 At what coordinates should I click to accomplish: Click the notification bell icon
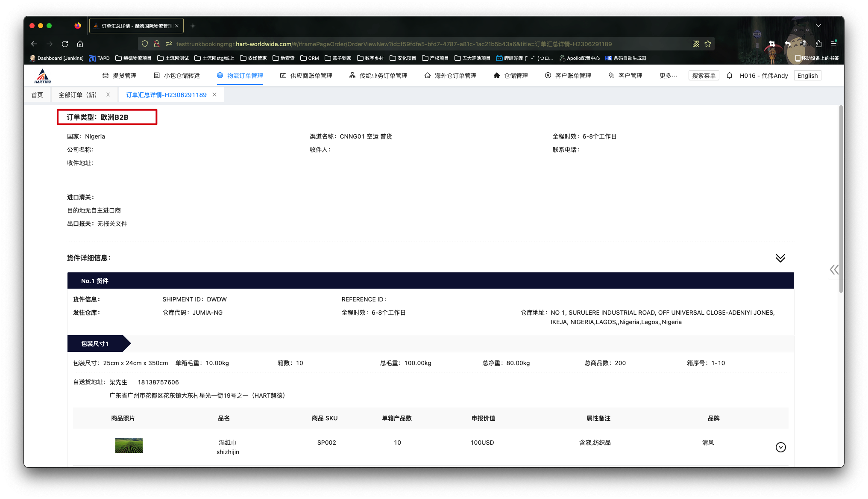(x=730, y=76)
